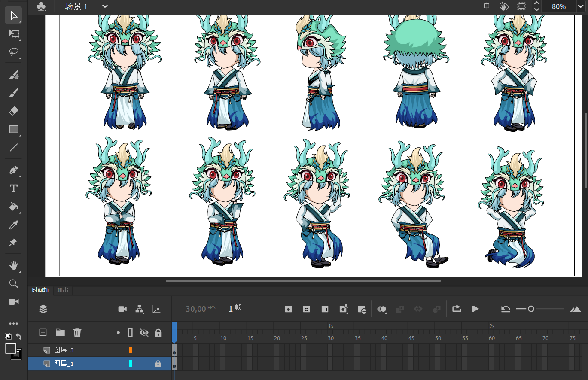Select the Camera tool in toolbar

tap(14, 302)
